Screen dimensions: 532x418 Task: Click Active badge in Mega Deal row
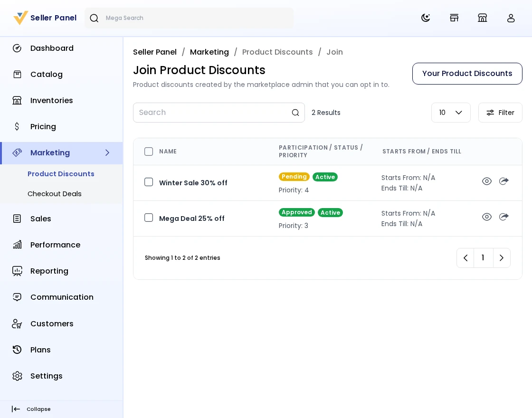click(x=331, y=212)
